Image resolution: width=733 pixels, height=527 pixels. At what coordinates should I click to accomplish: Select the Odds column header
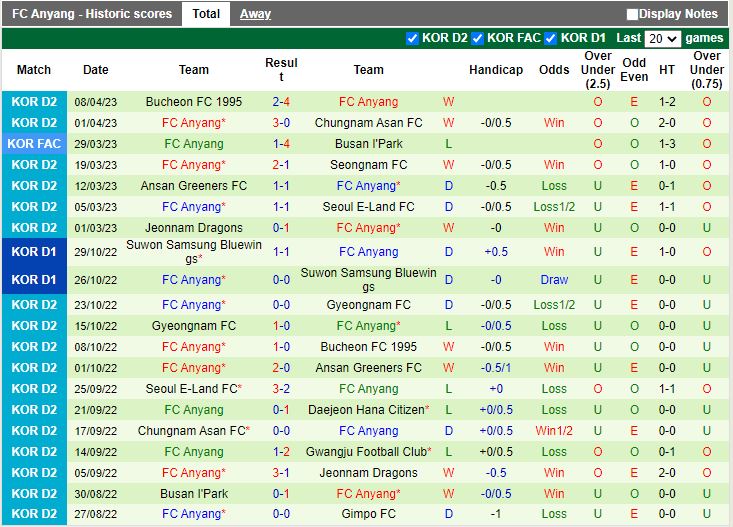point(554,70)
